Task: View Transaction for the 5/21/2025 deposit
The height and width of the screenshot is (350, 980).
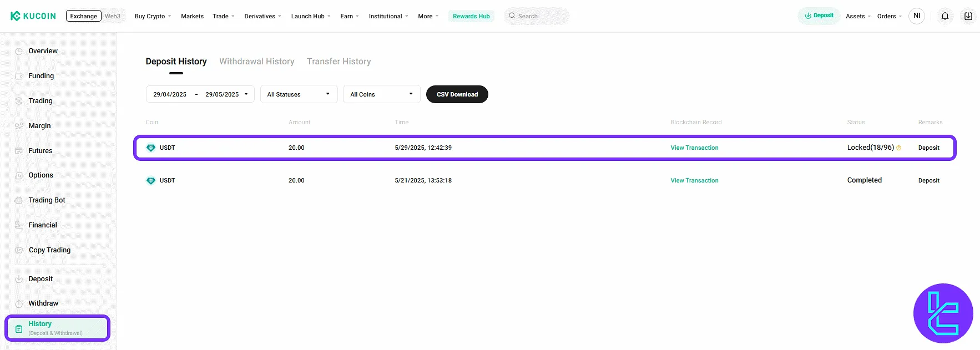Action: [x=694, y=180]
